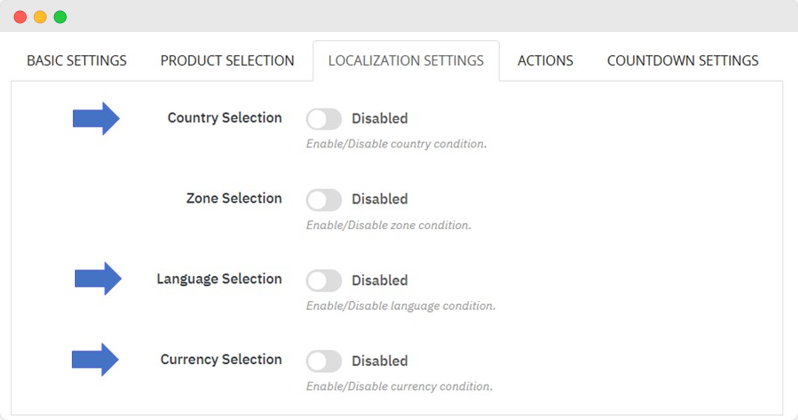798x420 pixels.
Task: Click the blue arrow beside Currency Selection
Action: point(95,359)
